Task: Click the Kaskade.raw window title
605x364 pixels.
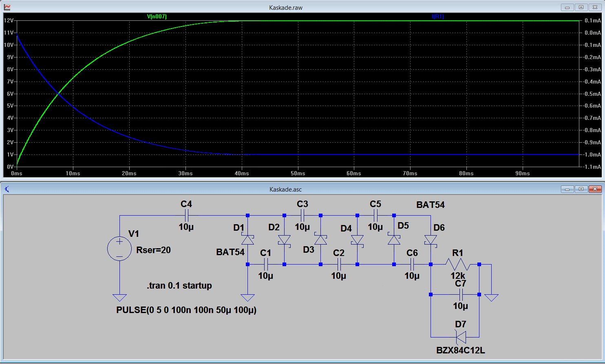Action: 286,8
